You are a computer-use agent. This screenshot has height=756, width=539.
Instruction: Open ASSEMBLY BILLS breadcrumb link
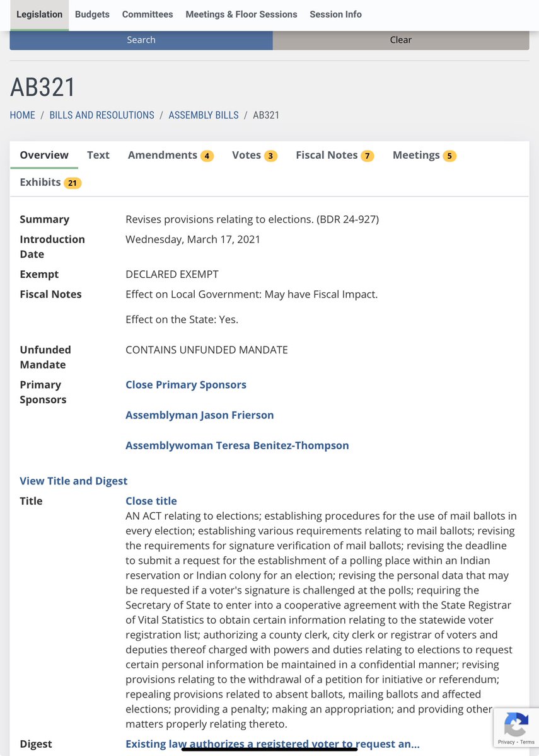tap(204, 115)
